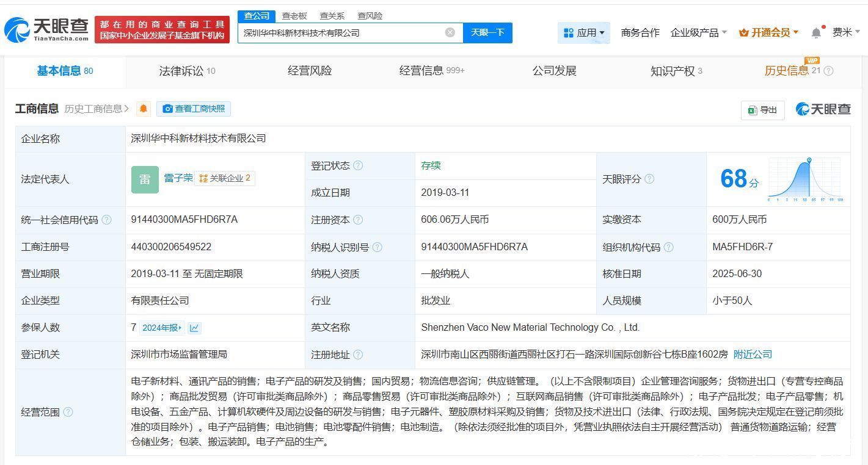Click the trend chart icon beside 2024年报

194,328
